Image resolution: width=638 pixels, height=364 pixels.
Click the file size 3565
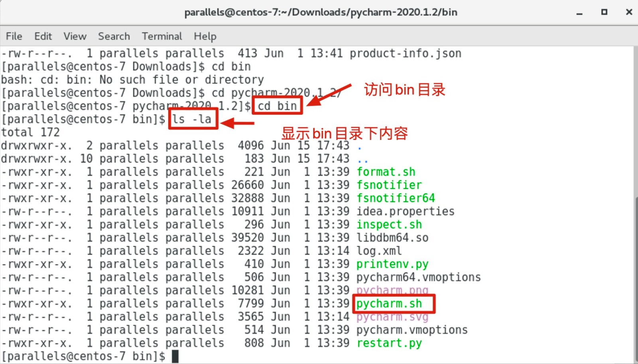coord(251,317)
